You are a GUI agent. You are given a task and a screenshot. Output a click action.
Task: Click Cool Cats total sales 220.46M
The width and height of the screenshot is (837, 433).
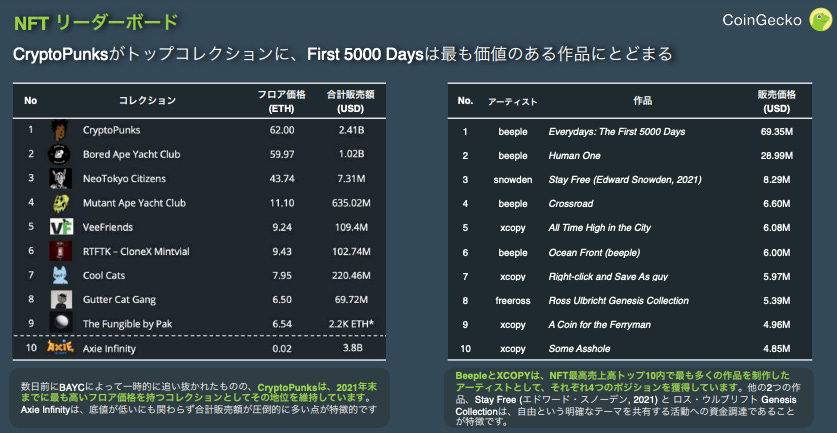351,276
